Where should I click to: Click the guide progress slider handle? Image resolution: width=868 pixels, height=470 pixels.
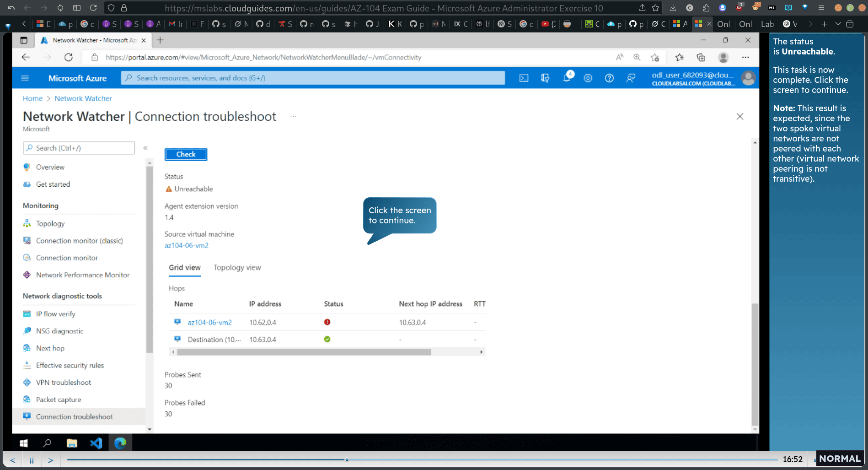click(347, 459)
